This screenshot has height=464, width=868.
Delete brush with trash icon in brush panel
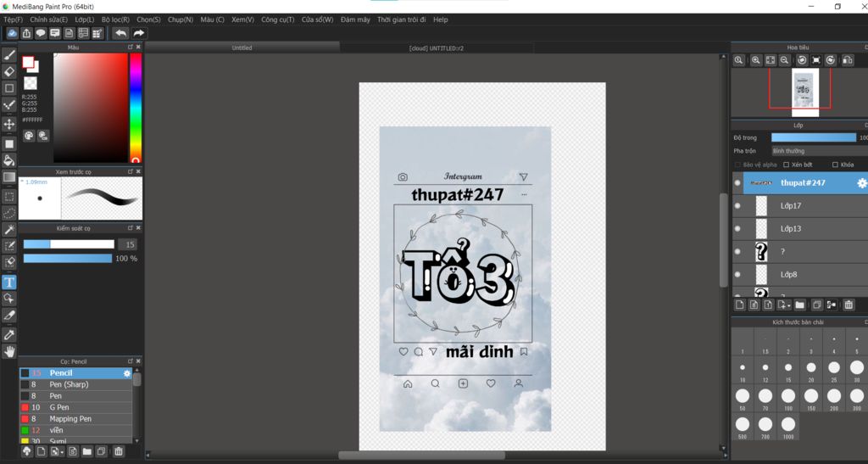coord(118,452)
